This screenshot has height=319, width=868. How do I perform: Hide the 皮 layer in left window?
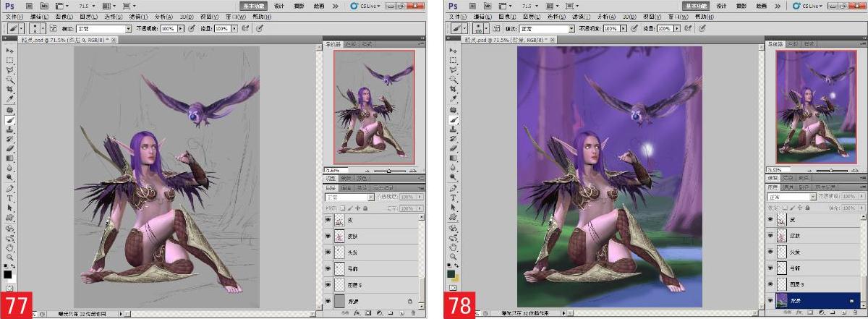point(328,220)
